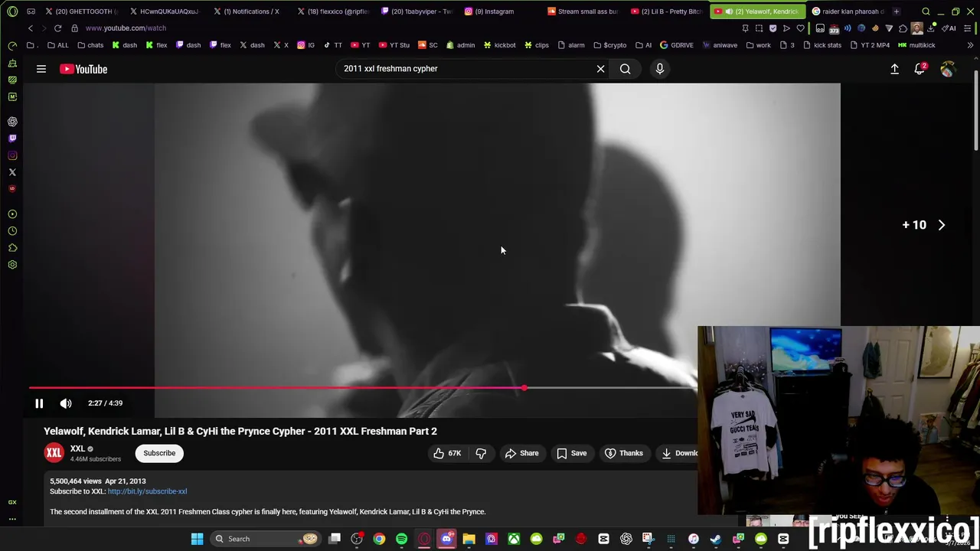The image size is (980, 551).
Task: Start voice search with the microphone
Action: [659, 69]
